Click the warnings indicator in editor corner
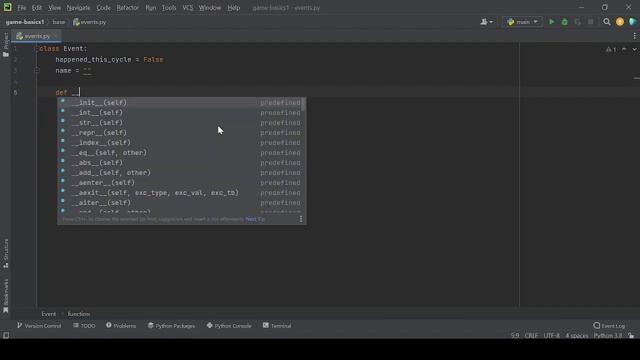This screenshot has height=360, width=640. pyautogui.click(x=611, y=49)
